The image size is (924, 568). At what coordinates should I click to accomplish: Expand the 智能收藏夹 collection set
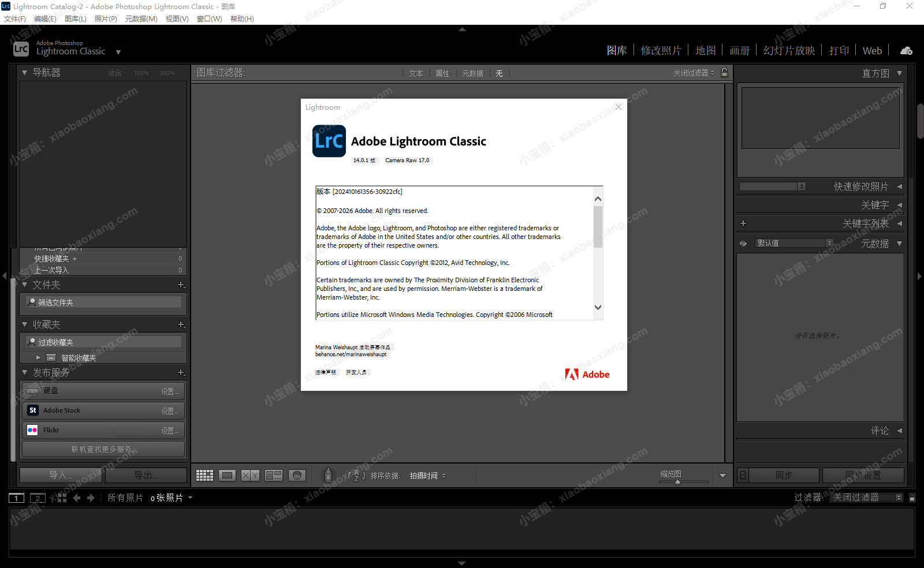click(38, 358)
